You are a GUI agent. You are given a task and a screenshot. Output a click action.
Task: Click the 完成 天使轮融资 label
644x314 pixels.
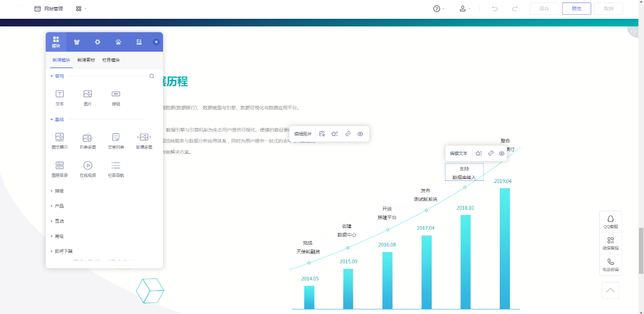(308, 247)
